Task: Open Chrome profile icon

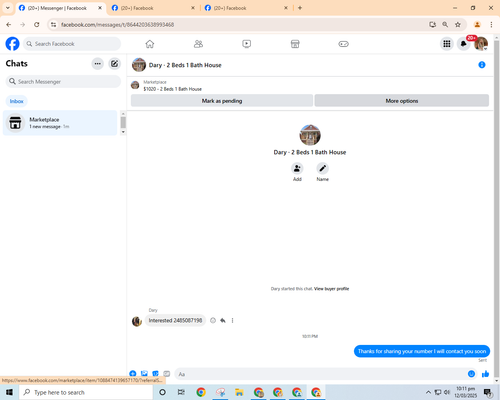Action: pyautogui.click(x=477, y=24)
